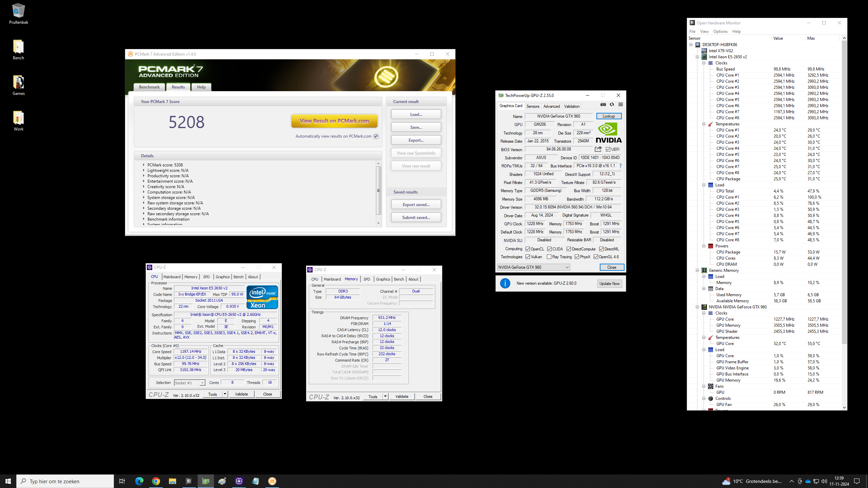
Task: Click Export... button in PCMark
Action: click(x=416, y=140)
